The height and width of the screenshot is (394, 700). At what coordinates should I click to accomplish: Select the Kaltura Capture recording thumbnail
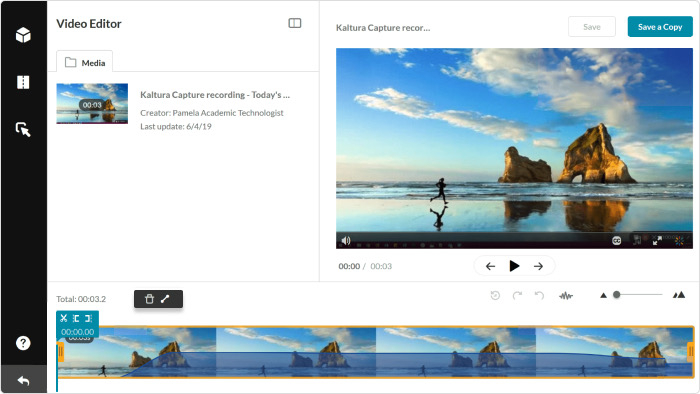tap(92, 104)
